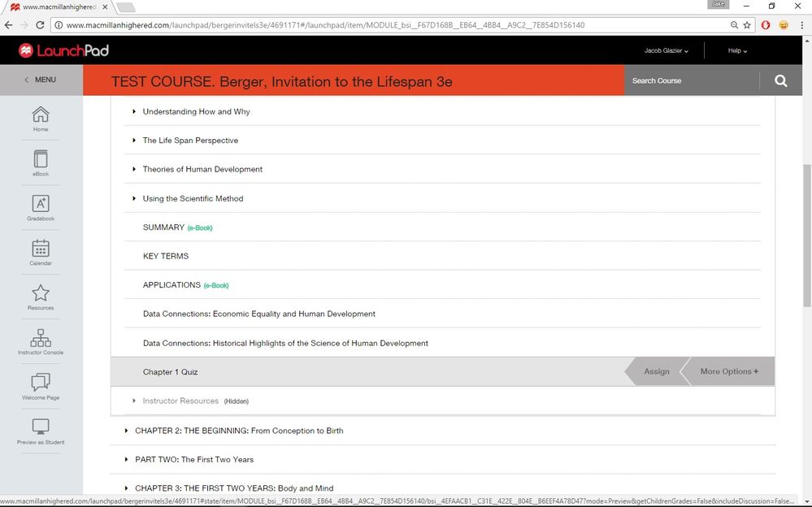Open the Instructor Console icon
This screenshot has height=507, width=812.
[41, 339]
